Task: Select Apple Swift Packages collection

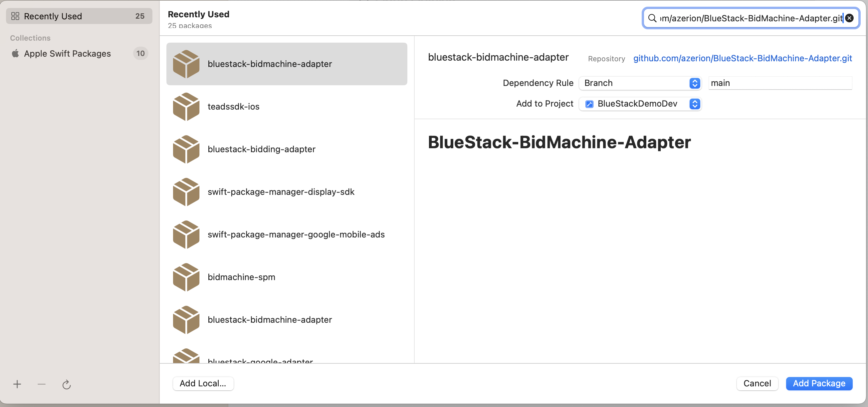Action: (79, 53)
